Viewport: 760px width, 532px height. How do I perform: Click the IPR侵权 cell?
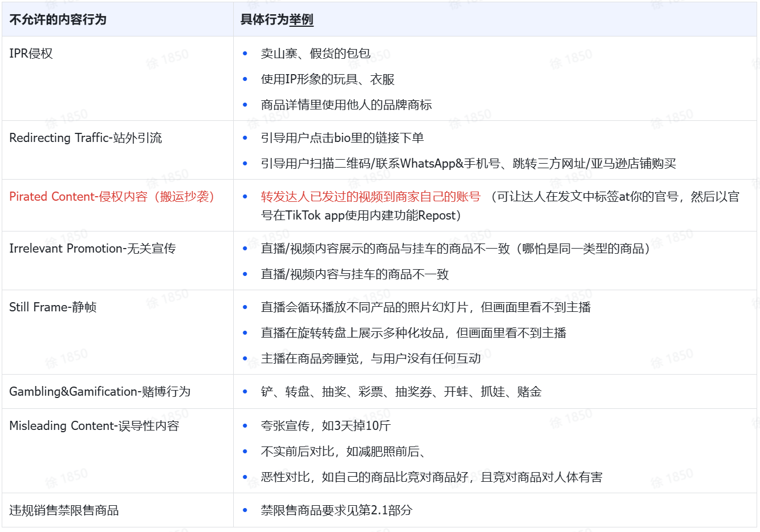[x=117, y=79]
